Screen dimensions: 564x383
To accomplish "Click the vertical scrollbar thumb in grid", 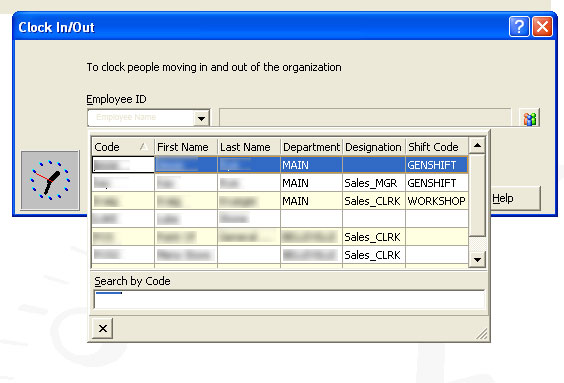I will pos(477,195).
